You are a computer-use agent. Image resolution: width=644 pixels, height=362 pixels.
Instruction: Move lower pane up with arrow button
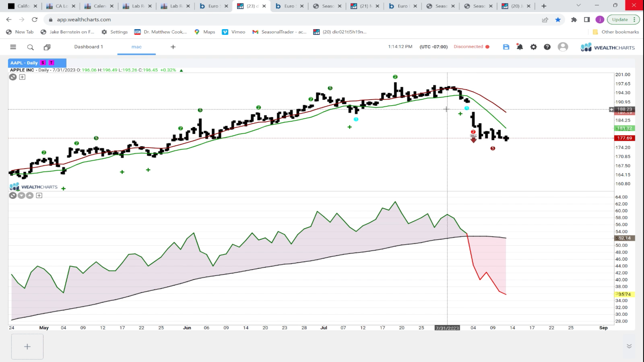30,195
